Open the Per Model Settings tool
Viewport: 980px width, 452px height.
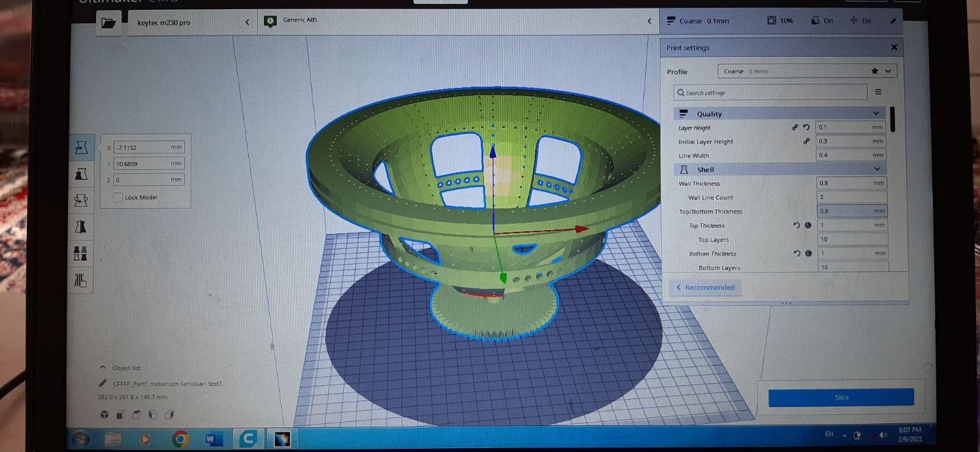(82, 253)
